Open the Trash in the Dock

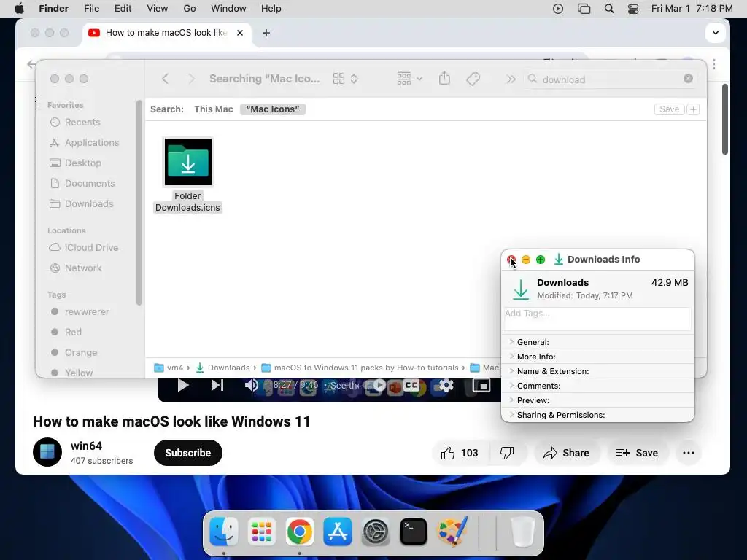tap(522, 532)
